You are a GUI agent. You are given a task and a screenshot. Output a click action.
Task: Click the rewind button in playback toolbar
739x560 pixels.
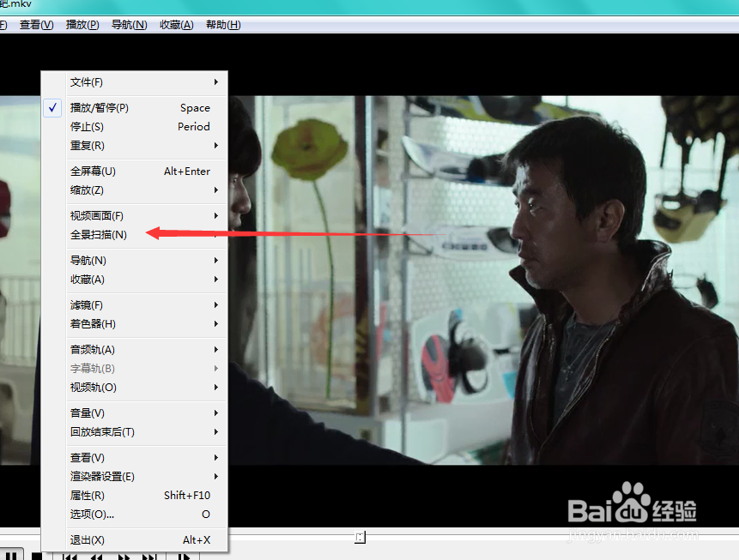pos(97,557)
